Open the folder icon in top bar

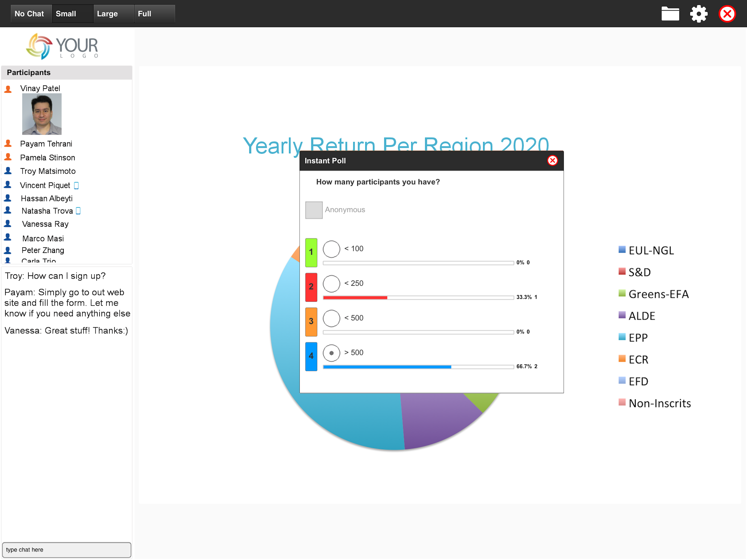coord(670,14)
